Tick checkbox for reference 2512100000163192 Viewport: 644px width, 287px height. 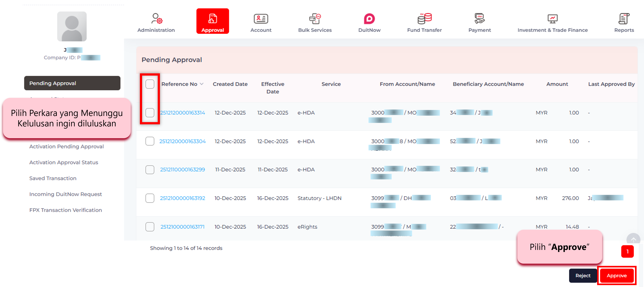pyautogui.click(x=150, y=198)
